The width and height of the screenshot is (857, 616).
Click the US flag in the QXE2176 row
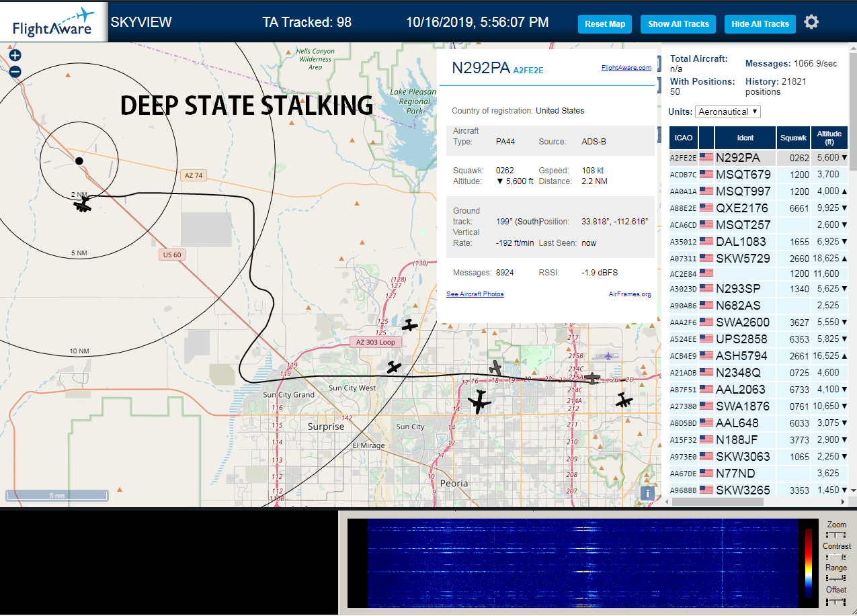coord(706,208)
